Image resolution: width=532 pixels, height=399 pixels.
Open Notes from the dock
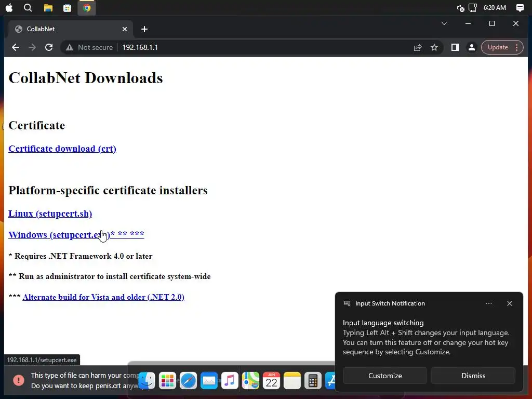292,380
